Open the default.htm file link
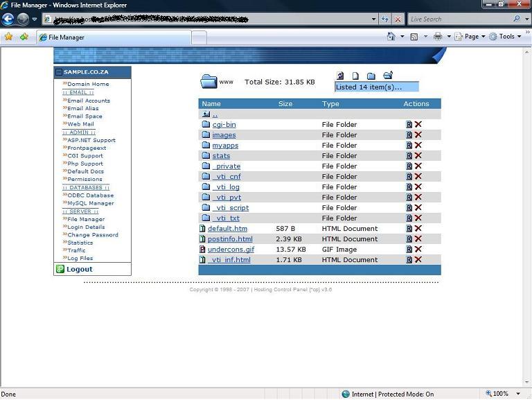532x400 pixels. pyautogui.click(x=227, y=229)
